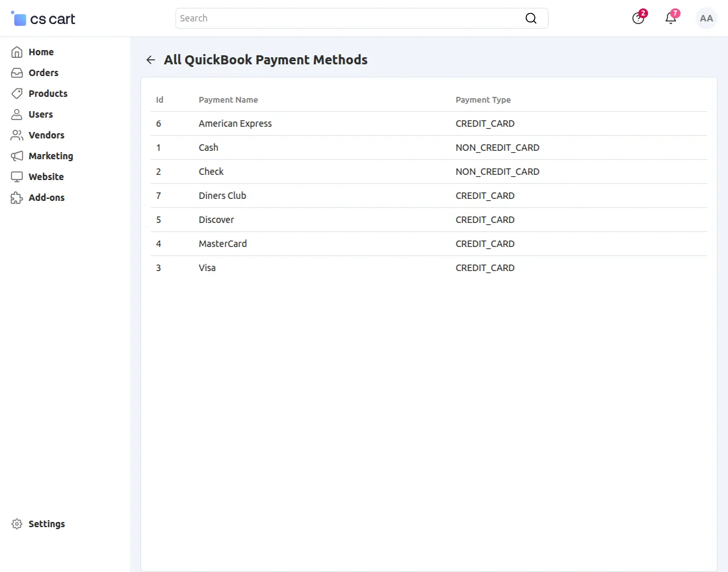Open the Marketing section
This screenshot has height=572, width=728.
point(50,155)
